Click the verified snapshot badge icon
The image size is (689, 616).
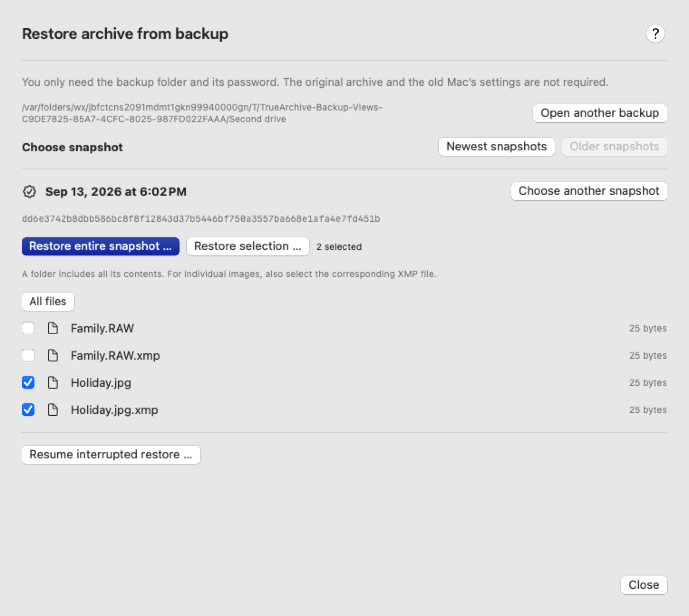[29, 192]
